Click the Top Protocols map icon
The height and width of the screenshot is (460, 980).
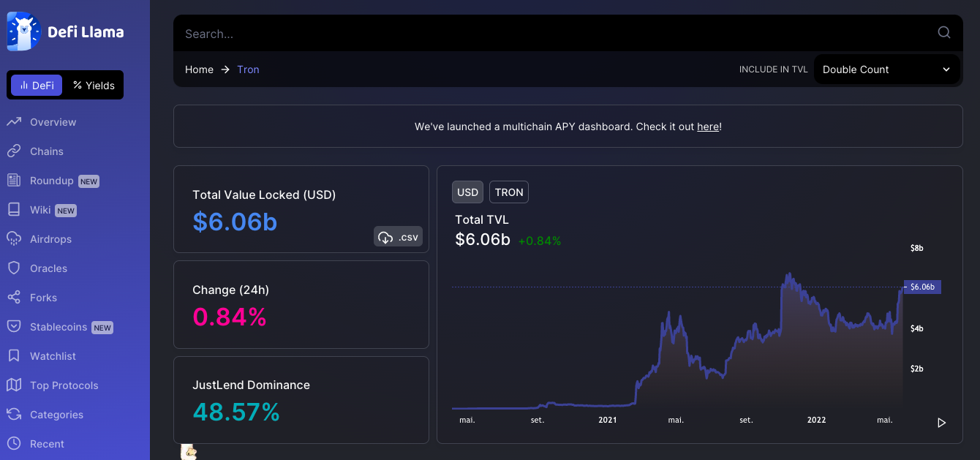click(14, 385)
